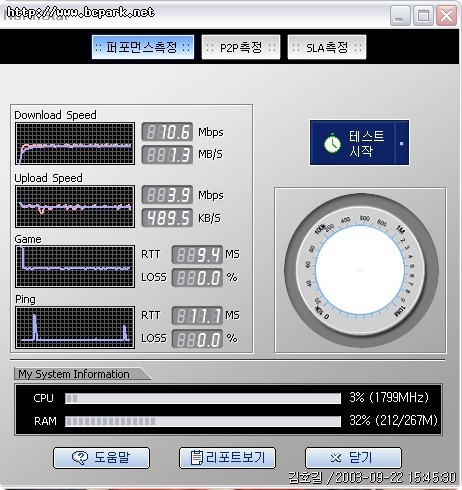Open help with 도움말 button
The image size is (462, 490).
tap(101, 458)
